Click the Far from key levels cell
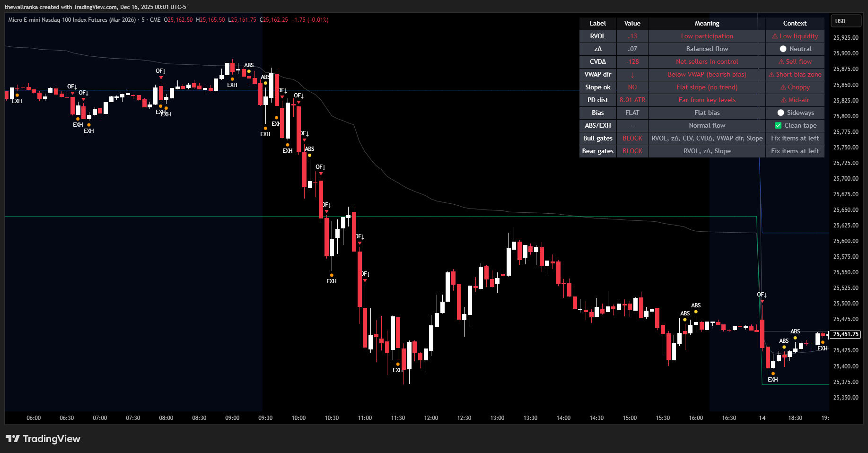The image size is (868, 453). (x=707, y=100)
